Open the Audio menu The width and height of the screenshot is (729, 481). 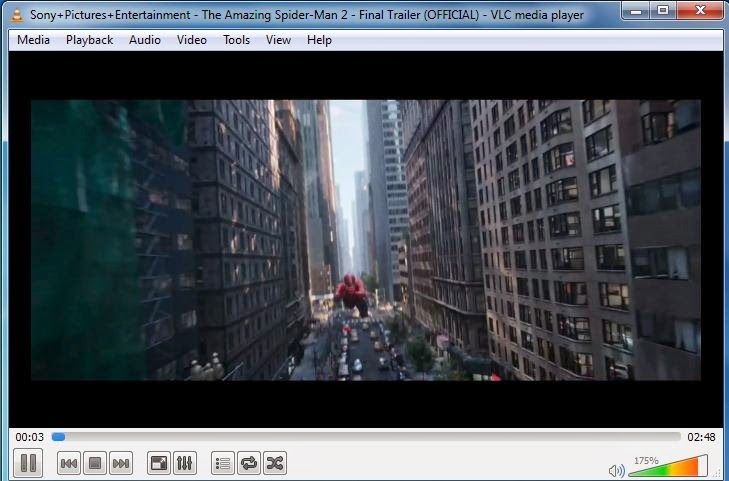point(145,40)
